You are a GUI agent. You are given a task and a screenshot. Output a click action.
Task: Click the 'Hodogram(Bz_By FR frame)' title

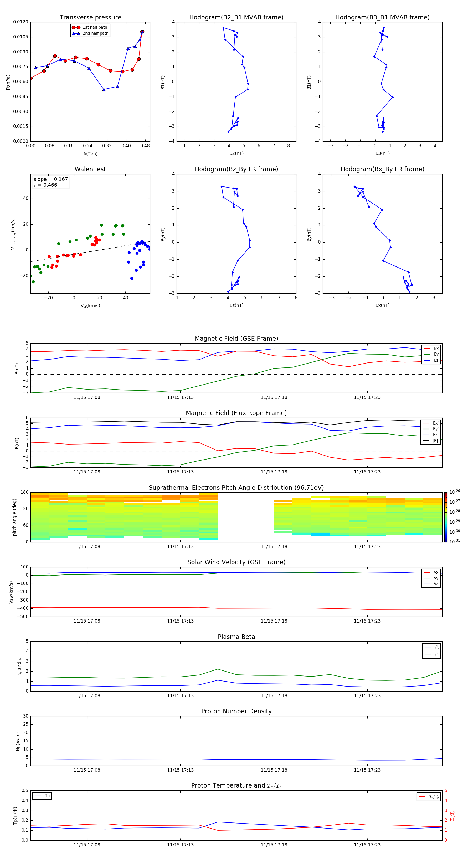click(x=236, y=169)
